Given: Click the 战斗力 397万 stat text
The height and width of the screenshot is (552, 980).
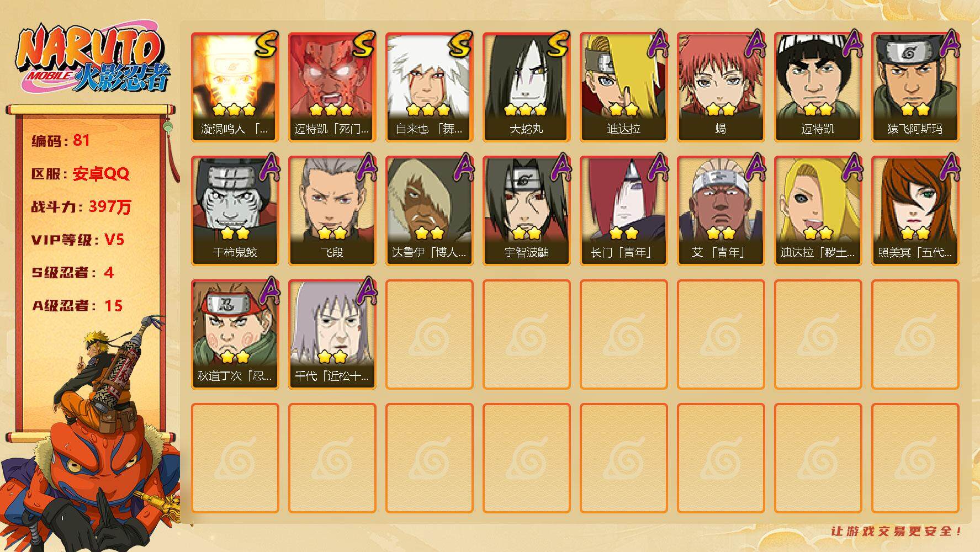Looking at the screenshot, I should pos(81,206).
